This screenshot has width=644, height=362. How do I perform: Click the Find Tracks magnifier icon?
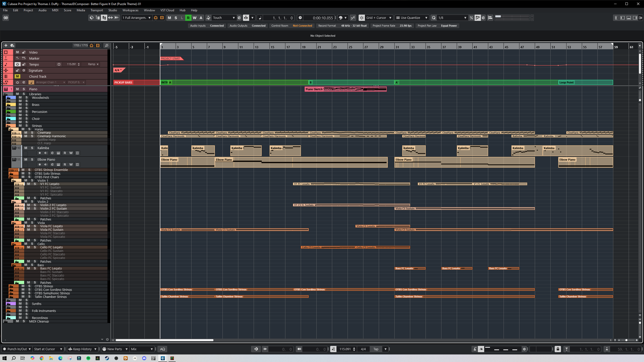(x=107, y=46)
